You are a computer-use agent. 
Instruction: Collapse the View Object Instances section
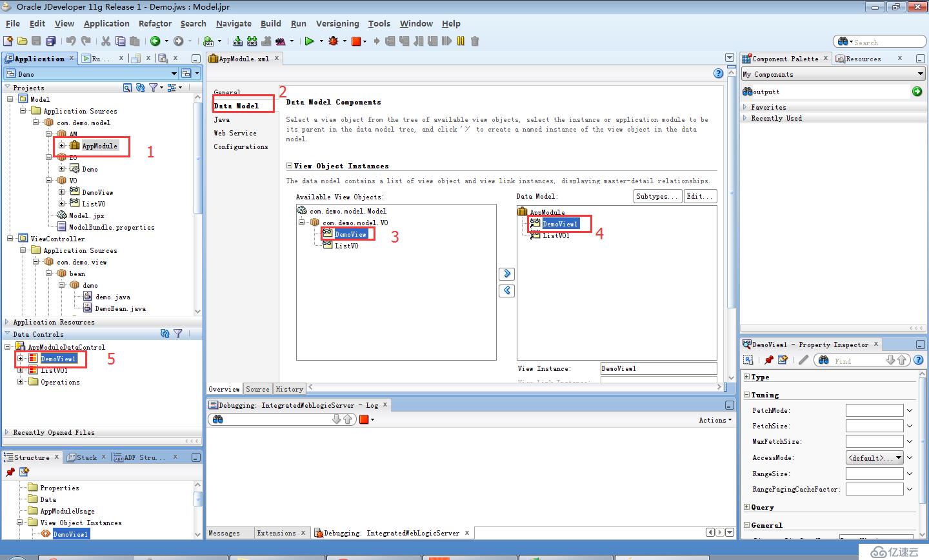(290, 166)
